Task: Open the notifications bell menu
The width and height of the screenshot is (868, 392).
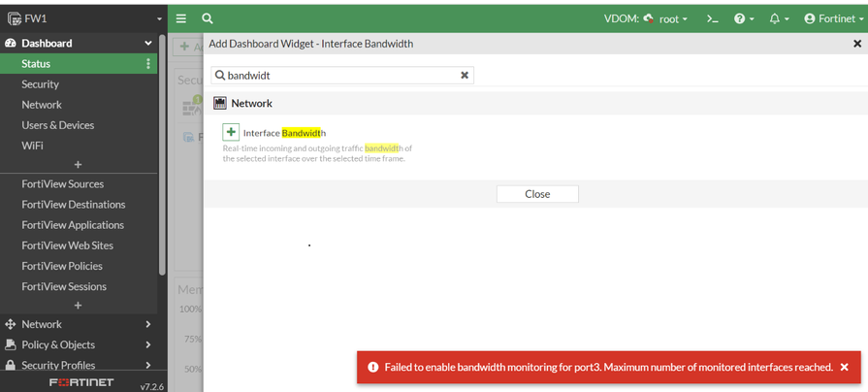Action: pyautogui.click(x=779, y=18)
